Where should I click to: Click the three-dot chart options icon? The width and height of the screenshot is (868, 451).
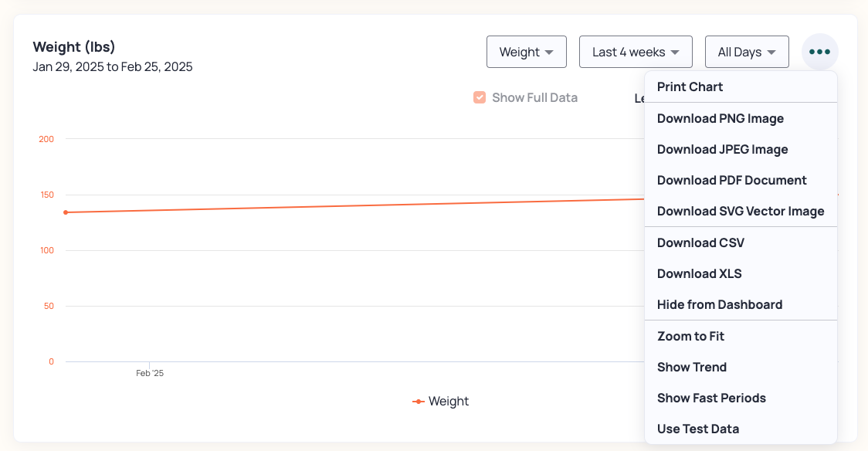coord(819,52)
